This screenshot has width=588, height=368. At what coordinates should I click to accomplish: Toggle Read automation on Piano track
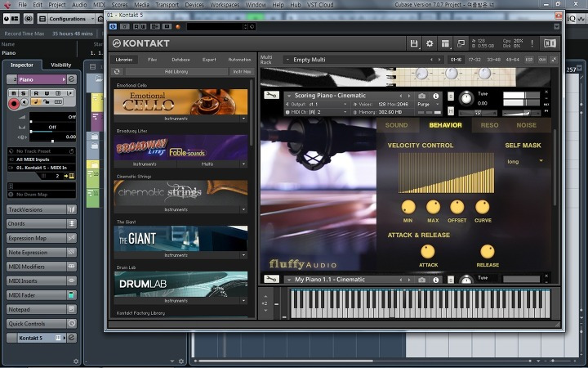[x=36, y=93]
